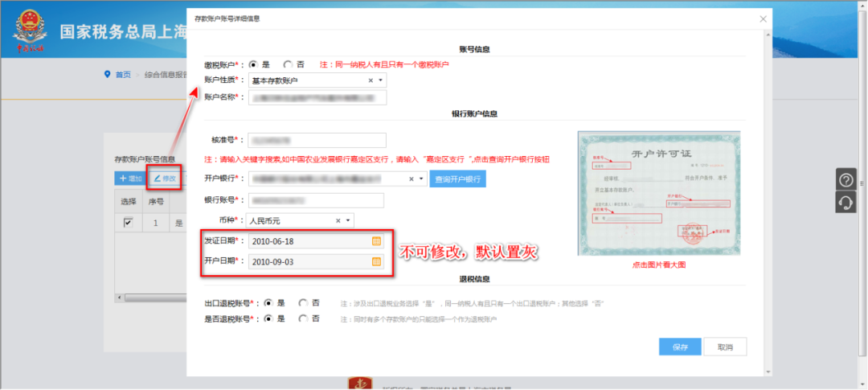The width and height of the screenshot is (868, 390).
Task: Open the 开户日期 calendar picker icon
Action: coord(376,261)
